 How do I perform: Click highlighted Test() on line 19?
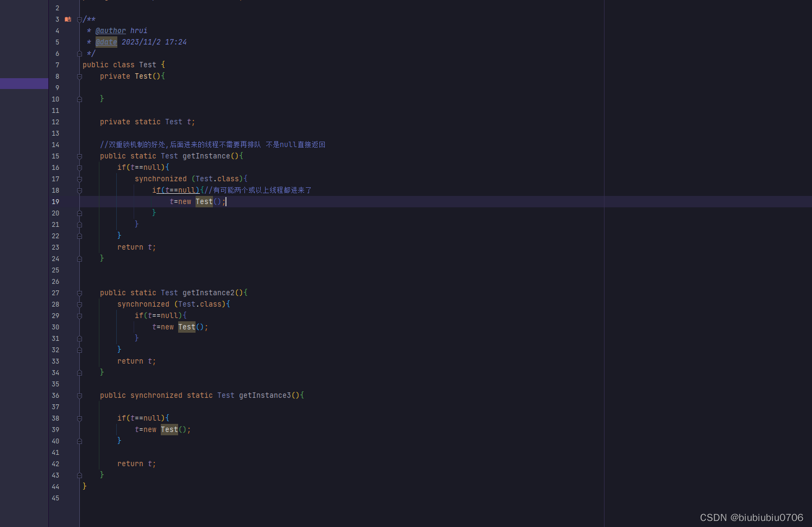tap(209, 202)
